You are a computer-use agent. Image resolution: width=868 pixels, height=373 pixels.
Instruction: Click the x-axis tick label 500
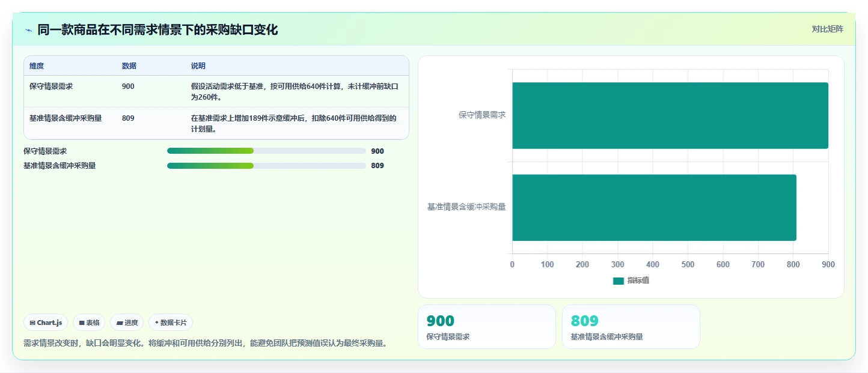click(x=688, y=265)
